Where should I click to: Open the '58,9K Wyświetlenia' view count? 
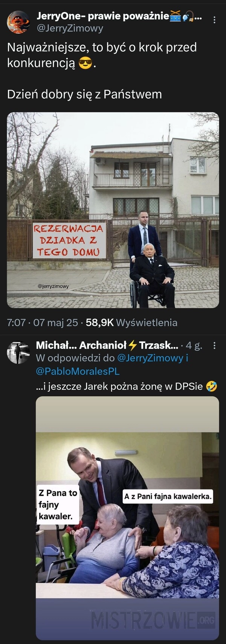(131, 322)
